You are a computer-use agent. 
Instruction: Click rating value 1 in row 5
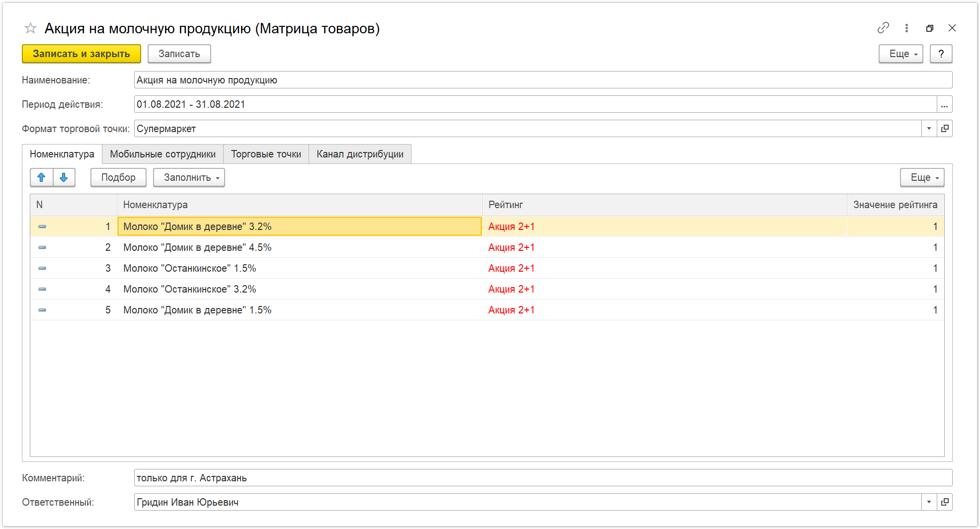click(896, 310)
